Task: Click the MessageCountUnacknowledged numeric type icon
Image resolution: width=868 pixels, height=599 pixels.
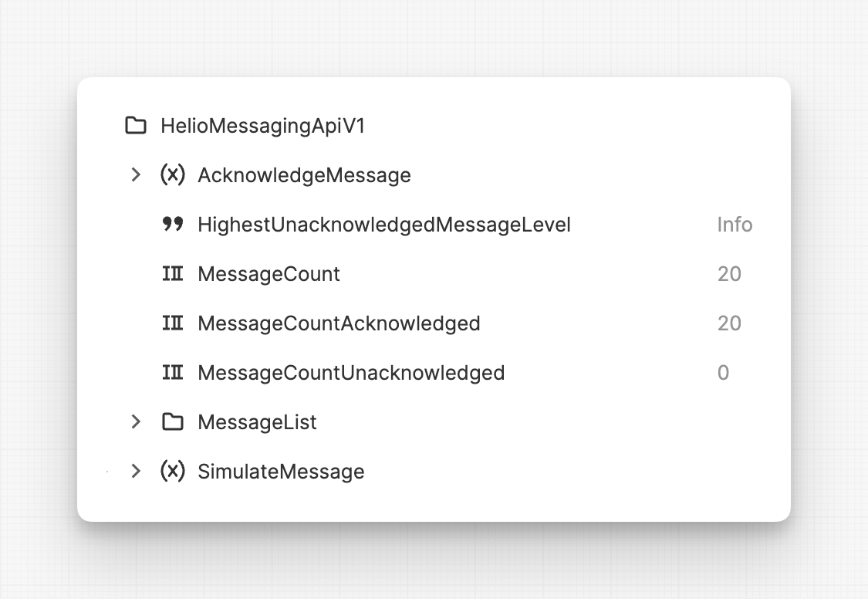Action: [173, 373]
